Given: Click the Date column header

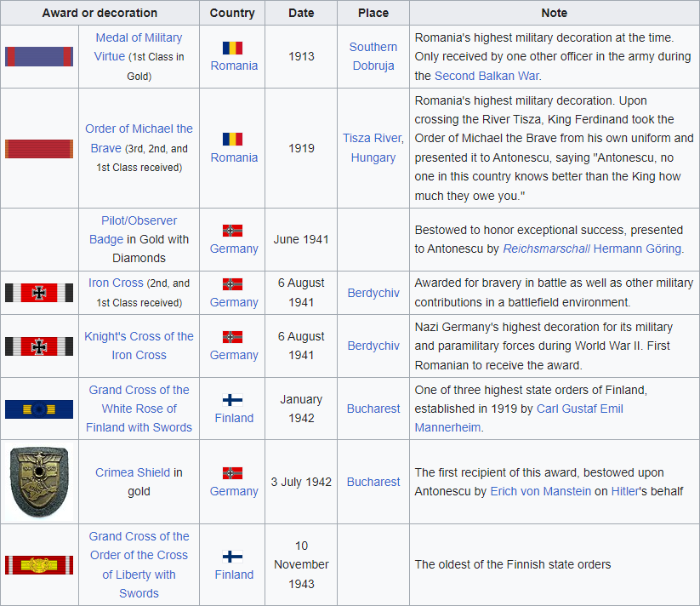Looking at the screenshot, I should (301, 13).
